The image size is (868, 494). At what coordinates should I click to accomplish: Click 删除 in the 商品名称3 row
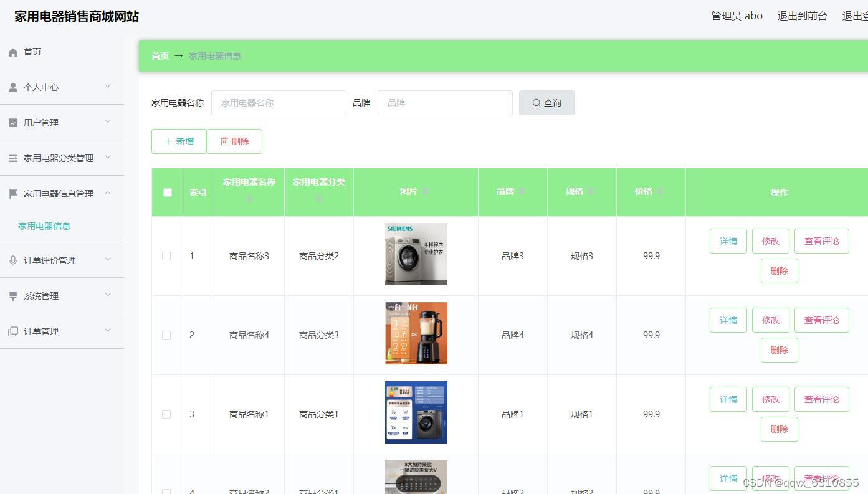pyautogui.click(x=780, y=271)
